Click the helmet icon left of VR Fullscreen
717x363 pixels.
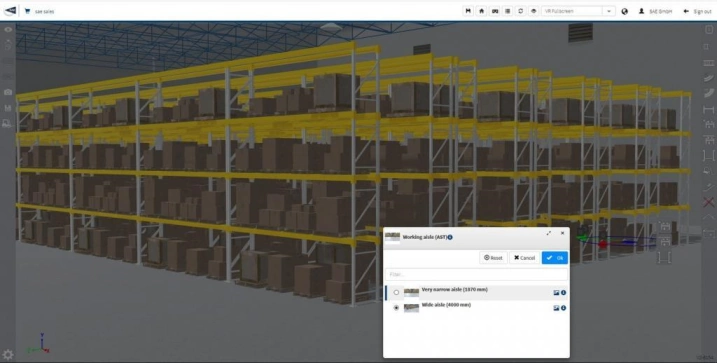point(533,11)
